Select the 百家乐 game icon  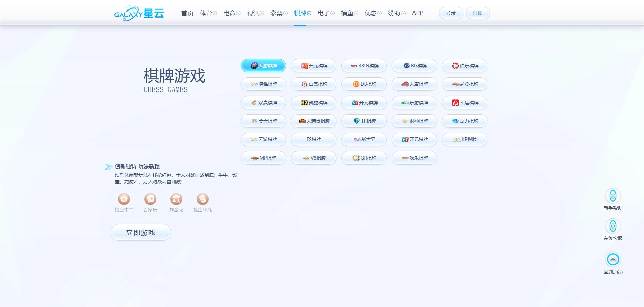click(150, 198)
